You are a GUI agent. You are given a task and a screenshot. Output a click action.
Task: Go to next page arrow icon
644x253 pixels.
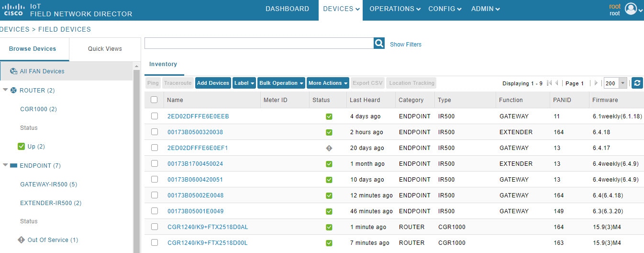click(x=596, y=83)
